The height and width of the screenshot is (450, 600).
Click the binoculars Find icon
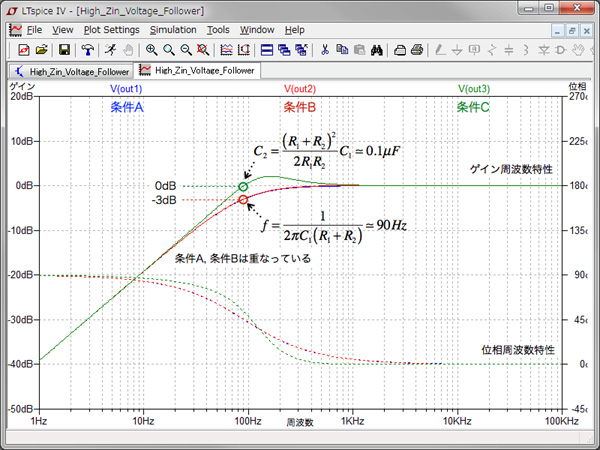377,49
